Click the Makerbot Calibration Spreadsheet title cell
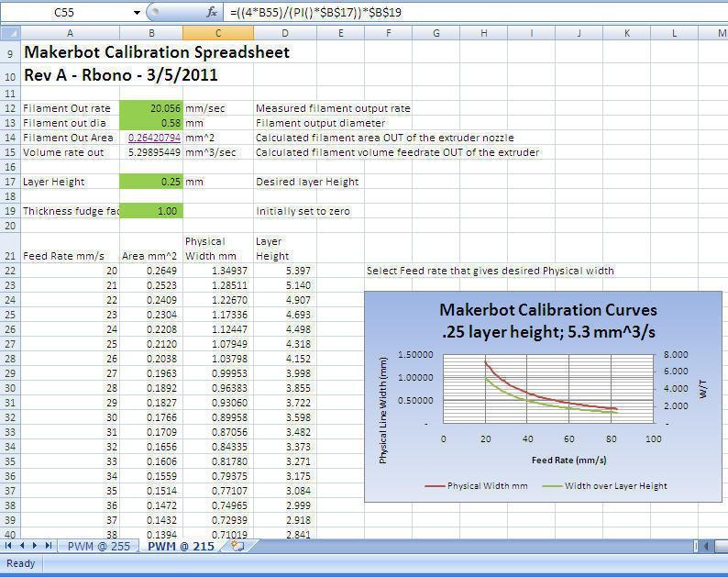Screen dimensions: 728x577 [x=157, y=52]
